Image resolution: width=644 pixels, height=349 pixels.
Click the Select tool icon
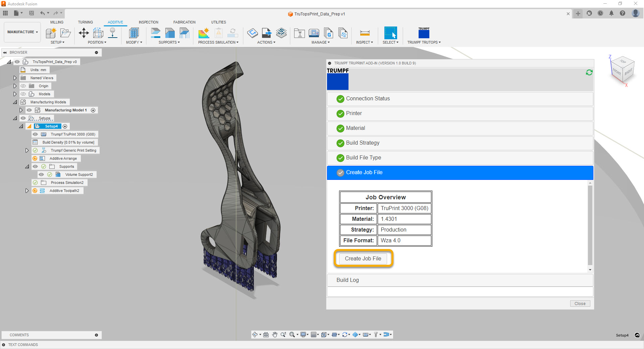click(x=390, y=33)
